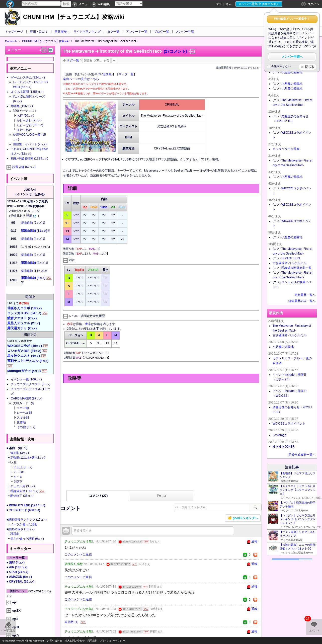Click the bad icon on comment No.105267486
Image resolution: width=322 pixels, height=644 pixels.
tap(255, 555)
